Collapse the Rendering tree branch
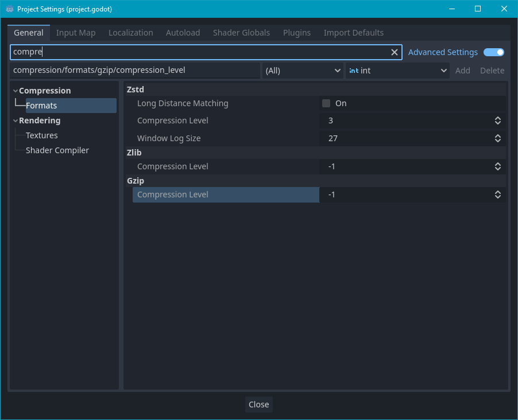This screenshot has width=518, height=420. pyautogui.click(x=16, y=120)
